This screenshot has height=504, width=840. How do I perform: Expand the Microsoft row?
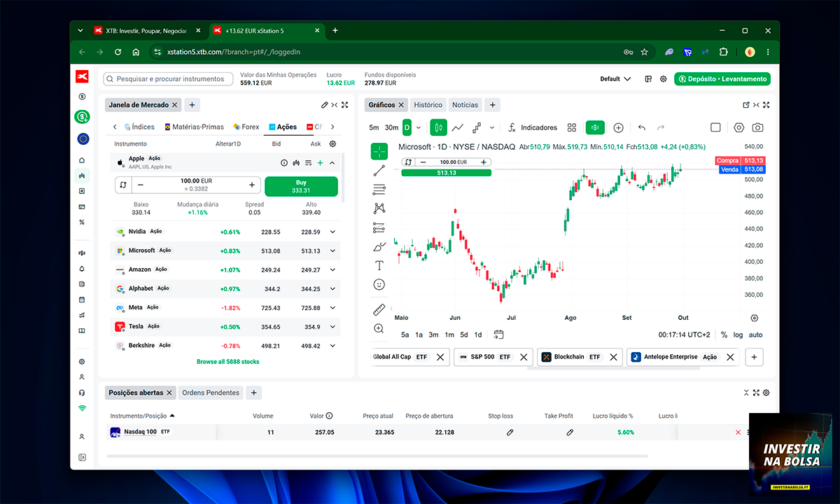(332, 251)
